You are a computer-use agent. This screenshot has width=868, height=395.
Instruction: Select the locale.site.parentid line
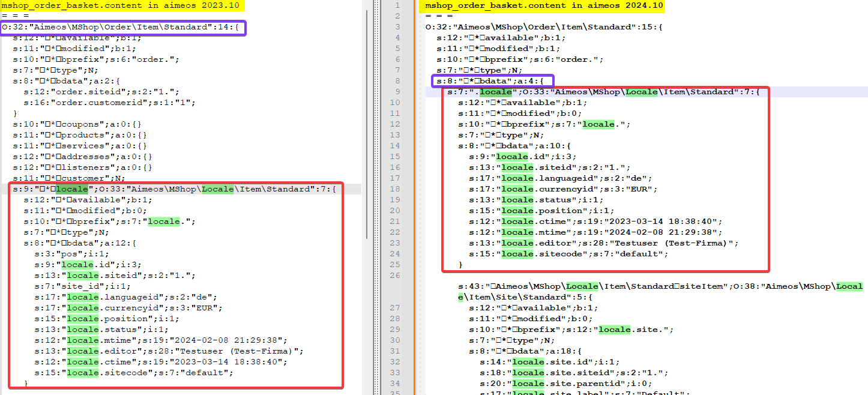[x=566, y=384]
